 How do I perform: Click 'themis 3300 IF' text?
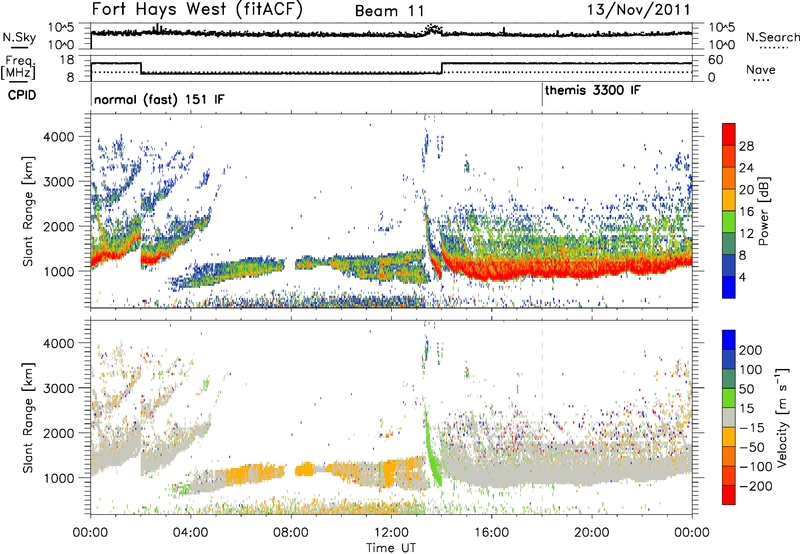click(x=592, y=90)
